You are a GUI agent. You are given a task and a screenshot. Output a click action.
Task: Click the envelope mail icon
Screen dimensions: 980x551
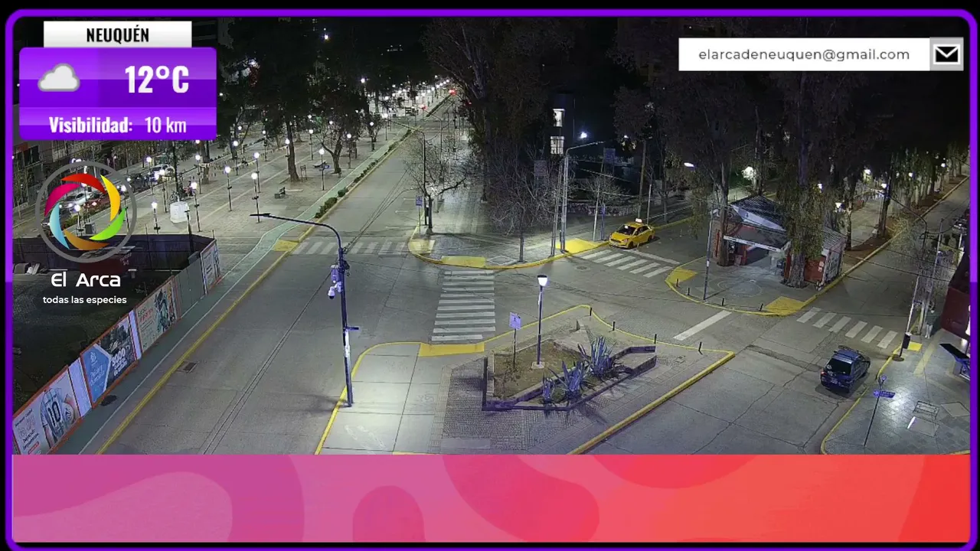coord(947,54)
